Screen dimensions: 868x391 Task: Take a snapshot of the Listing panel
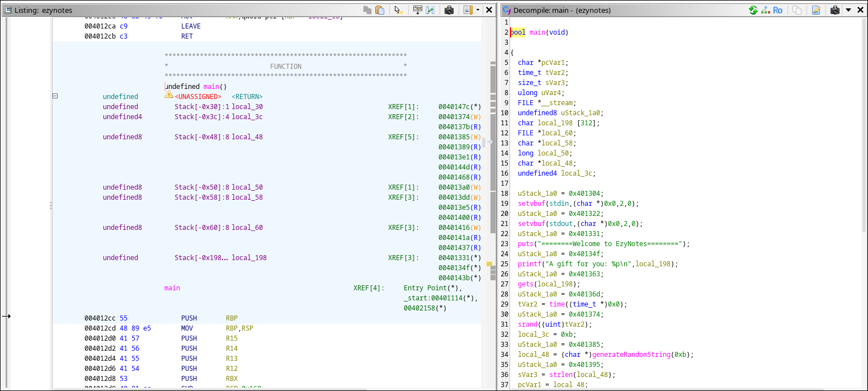click(x=449, y=10)
